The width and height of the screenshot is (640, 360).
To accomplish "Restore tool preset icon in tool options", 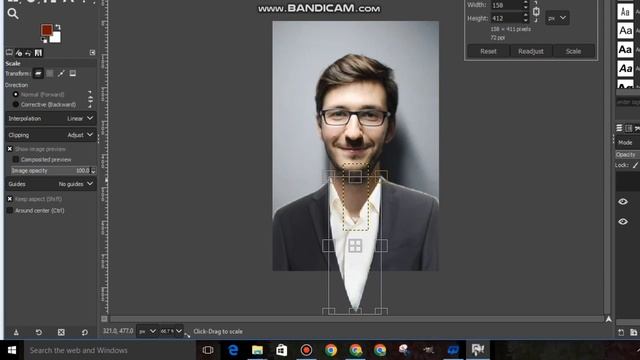I will 39,332.
